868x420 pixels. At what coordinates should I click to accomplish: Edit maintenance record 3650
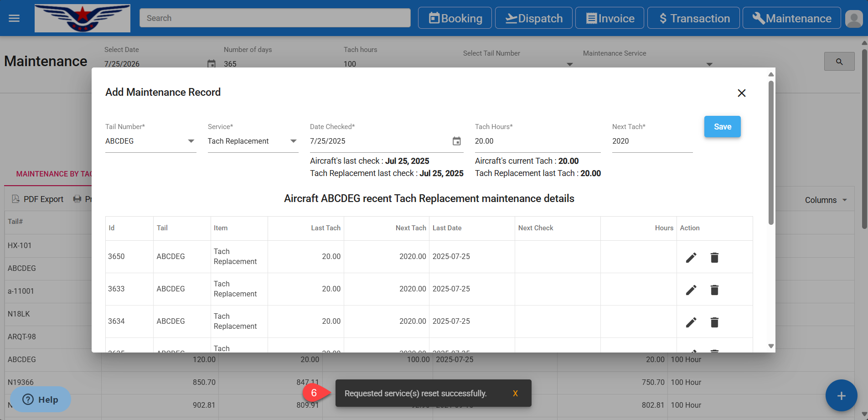691,258
